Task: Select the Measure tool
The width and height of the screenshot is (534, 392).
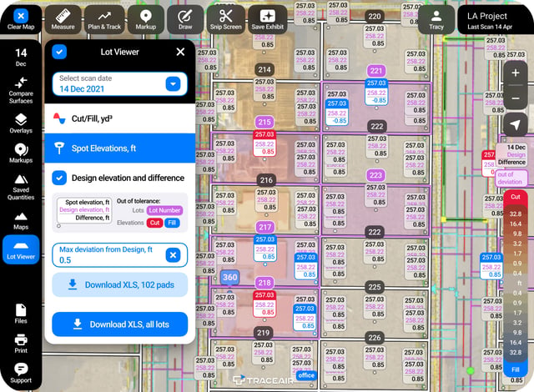Action: (63, 20)
